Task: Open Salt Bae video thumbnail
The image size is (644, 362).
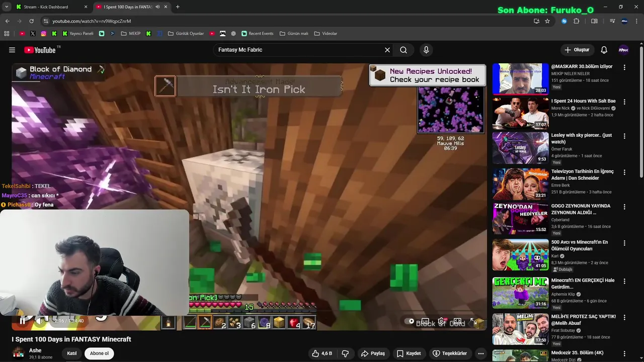Action: pos(520,113)
